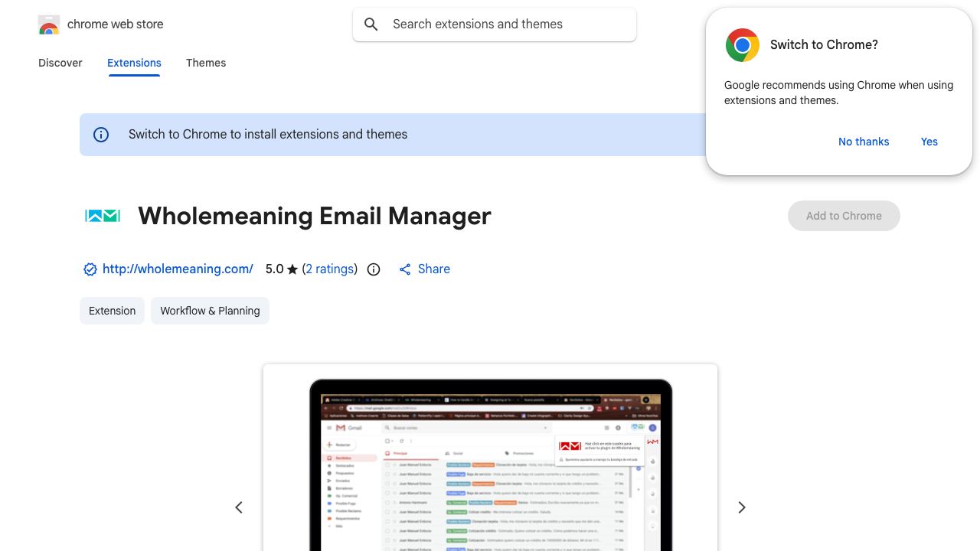Click the Share button
Image resolution: width=980 pixels, height=551 pixels.
click(x=424, y=269)
